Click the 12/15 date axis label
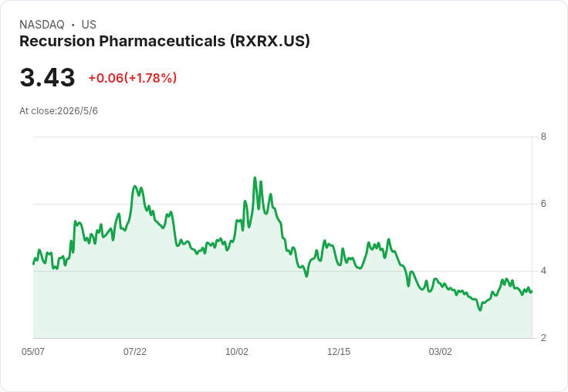This screenshot has height=392, width=568. click(339, 351)
